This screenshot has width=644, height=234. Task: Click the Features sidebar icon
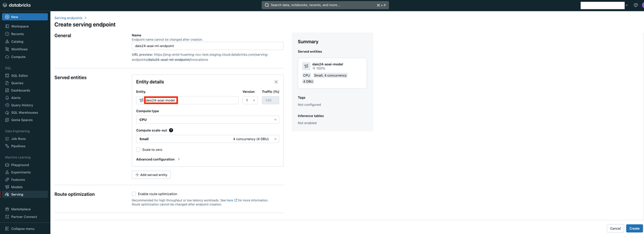click(7, 180)
